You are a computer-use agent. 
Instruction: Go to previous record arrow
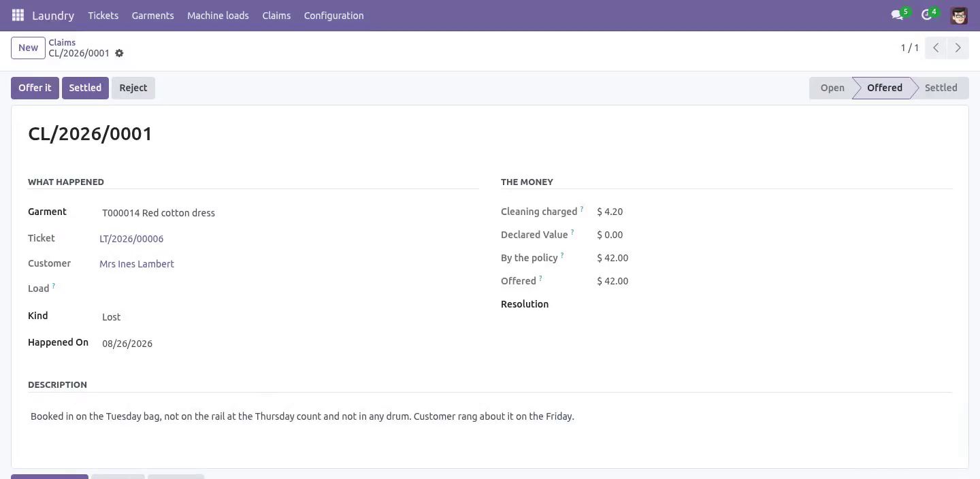[936, 48]
